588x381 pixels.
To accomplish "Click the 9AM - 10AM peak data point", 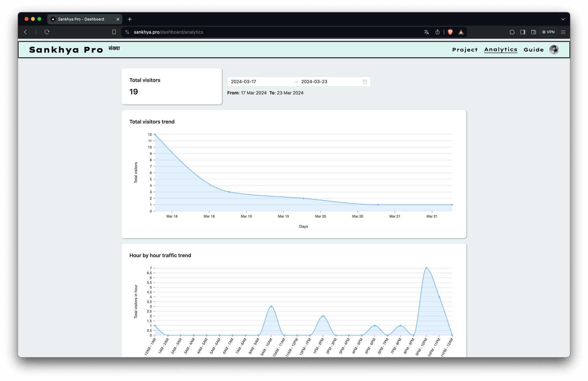I will (271, 307).
